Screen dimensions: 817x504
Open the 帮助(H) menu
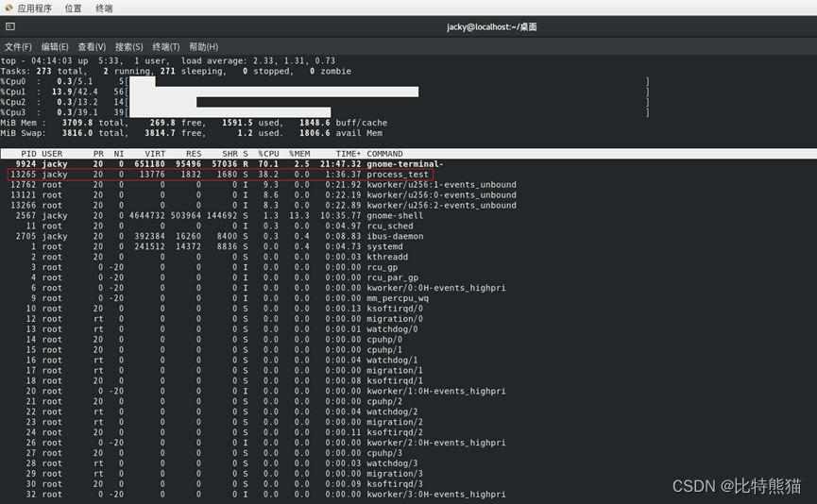tap(203, 46)
